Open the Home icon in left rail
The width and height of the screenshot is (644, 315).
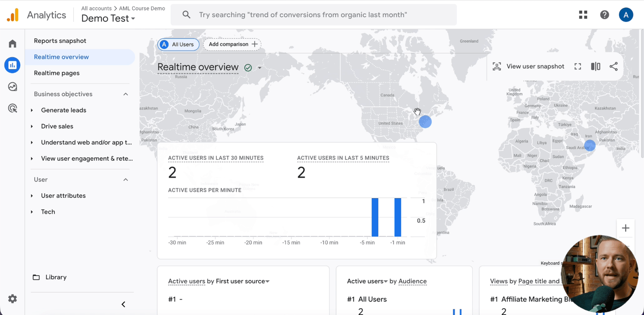(12, 44)
